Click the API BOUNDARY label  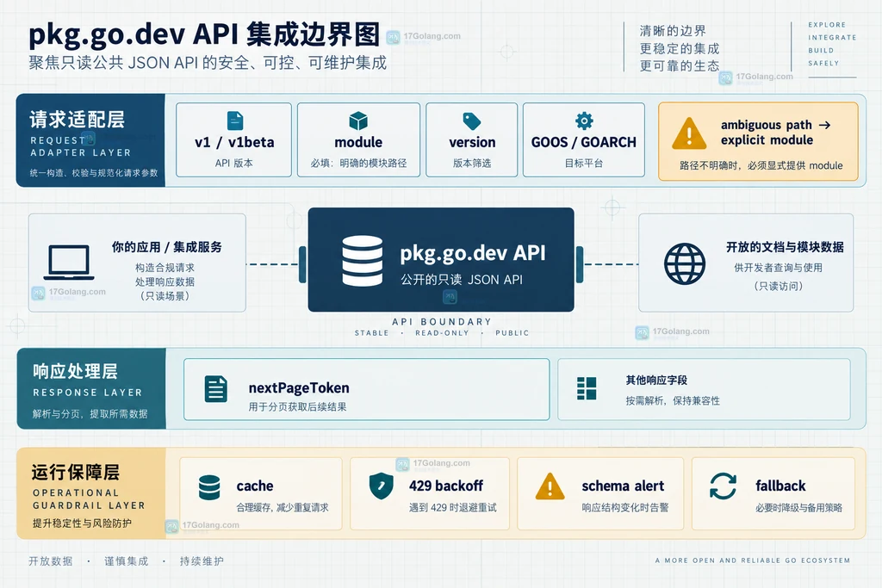click(x=442, y=321)
